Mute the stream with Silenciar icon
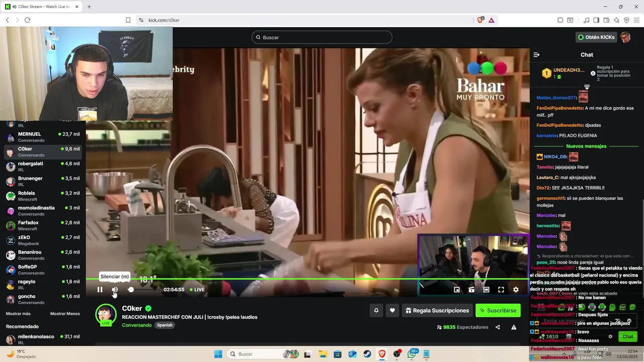Viewport: 644px width, 362px height. pyautogui.click(x=115, y=290)
